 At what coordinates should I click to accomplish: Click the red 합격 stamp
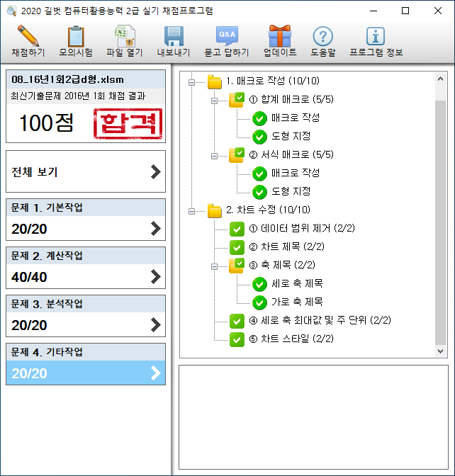click(x=128, y=123)
